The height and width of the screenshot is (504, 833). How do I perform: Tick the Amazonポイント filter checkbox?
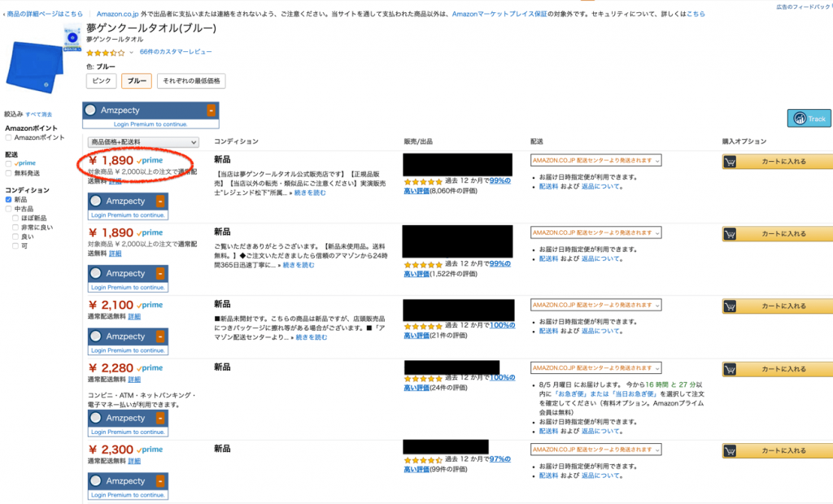pyautogui.click(x=8, y=137)
